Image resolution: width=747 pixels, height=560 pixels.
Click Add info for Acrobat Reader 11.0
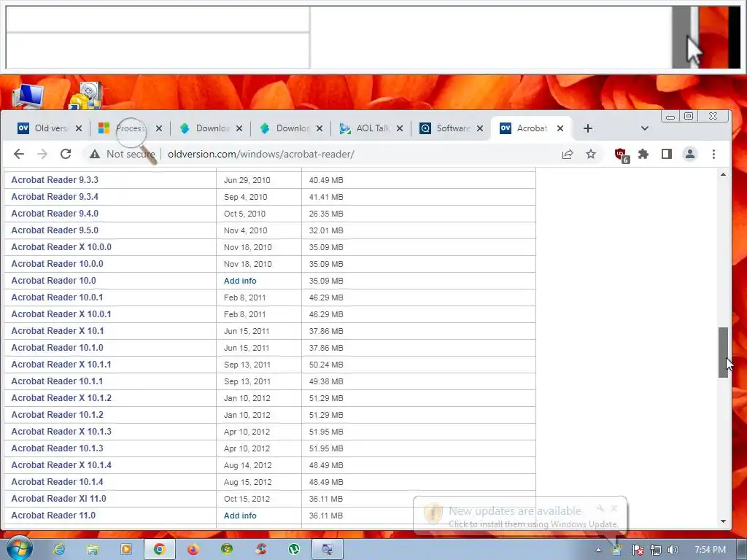240,516
